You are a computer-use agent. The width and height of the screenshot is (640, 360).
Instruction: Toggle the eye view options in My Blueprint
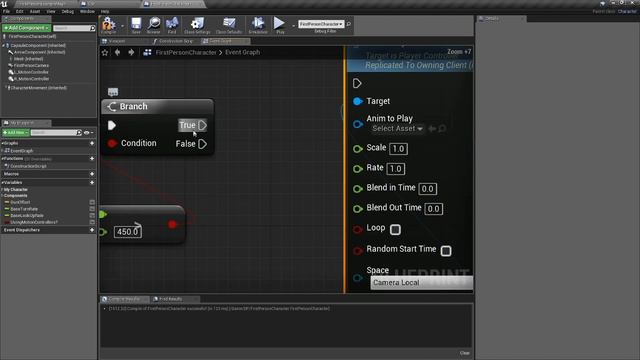pyautogui.click(x=88, y=133)
